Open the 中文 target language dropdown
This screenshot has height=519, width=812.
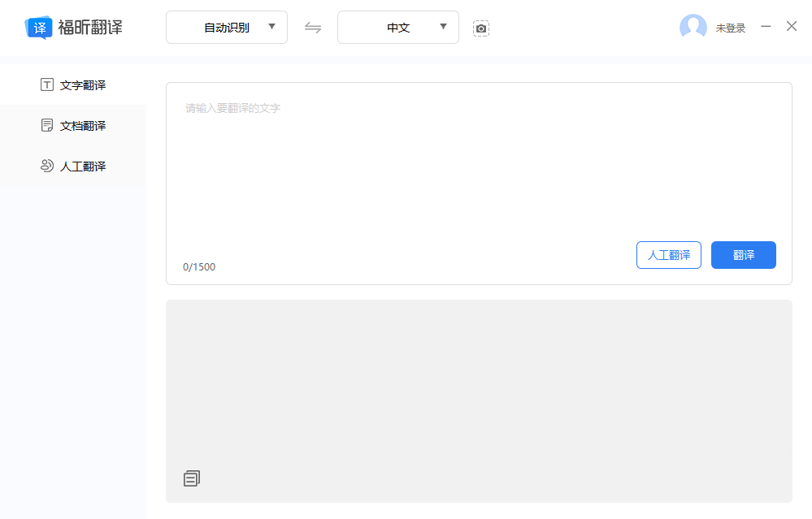tap(397, 27)
